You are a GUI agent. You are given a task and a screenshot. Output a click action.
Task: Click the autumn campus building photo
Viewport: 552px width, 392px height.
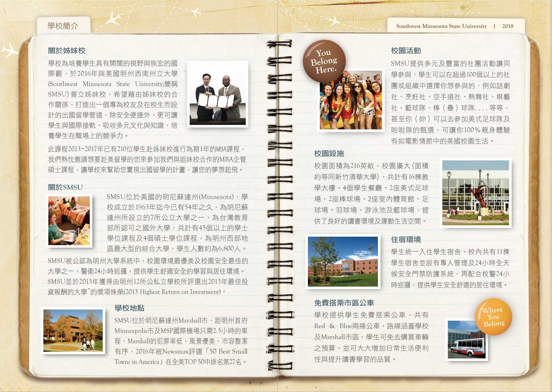(x=73, y=331)
